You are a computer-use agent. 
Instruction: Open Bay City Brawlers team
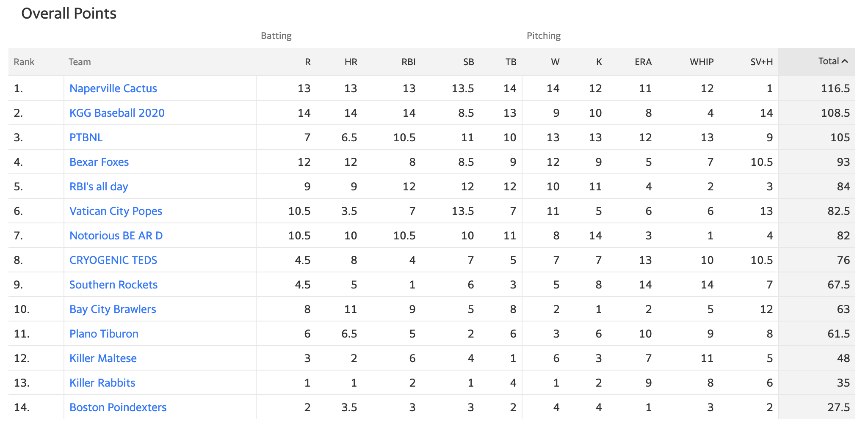113,309
